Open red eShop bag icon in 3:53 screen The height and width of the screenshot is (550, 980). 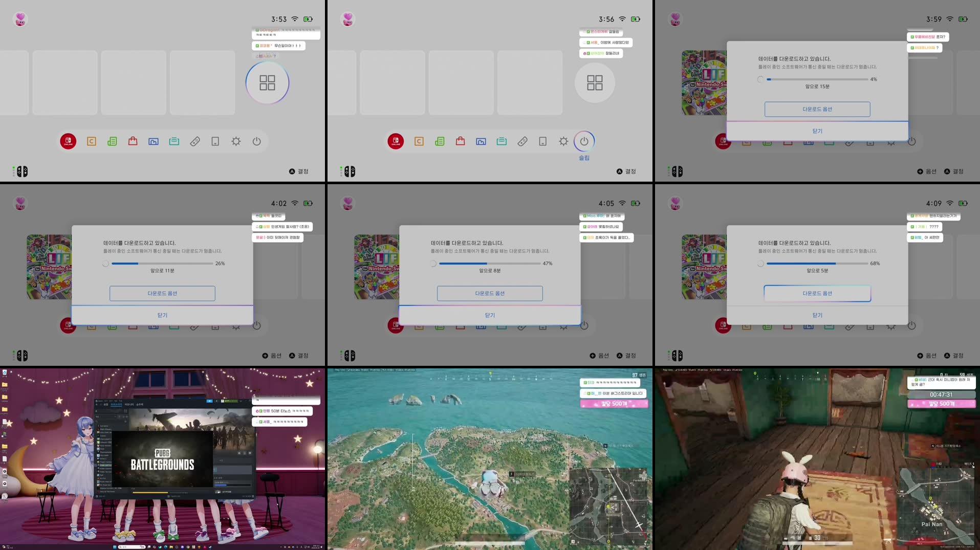point(133,141)
